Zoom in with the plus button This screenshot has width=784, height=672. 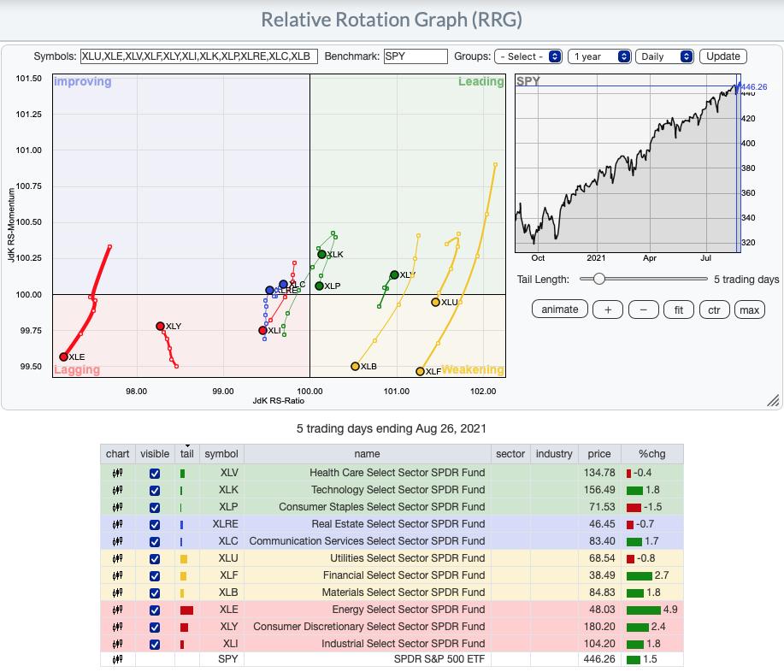pos(608,310)
